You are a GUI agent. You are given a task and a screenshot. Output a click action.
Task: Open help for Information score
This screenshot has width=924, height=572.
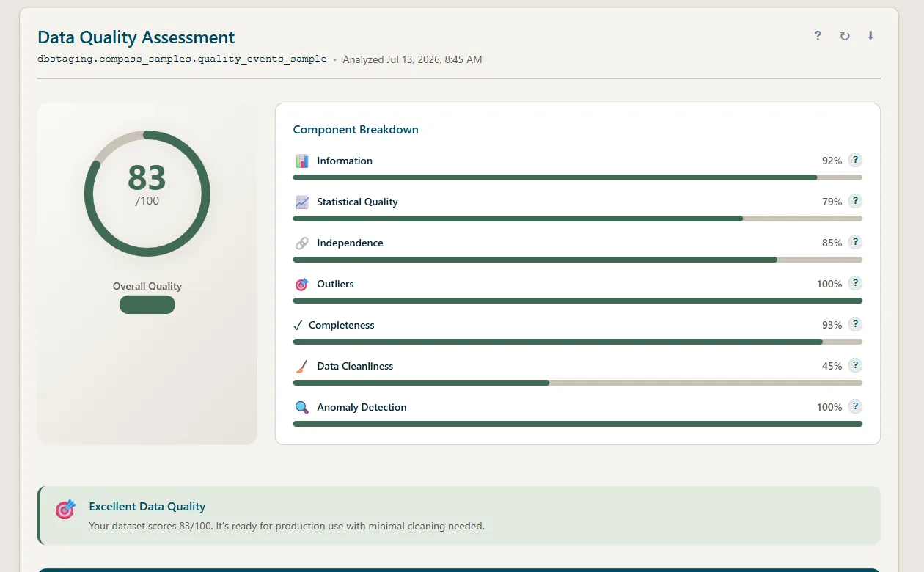pyautogui.click(x=855, y=161)
